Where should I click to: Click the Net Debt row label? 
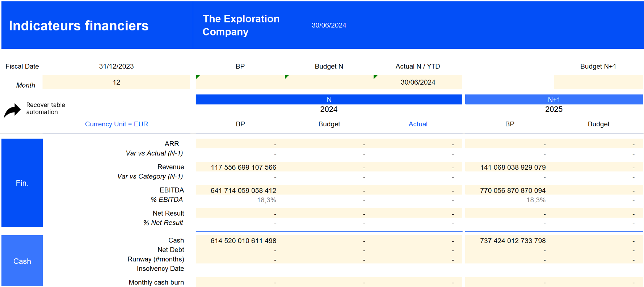171,250
